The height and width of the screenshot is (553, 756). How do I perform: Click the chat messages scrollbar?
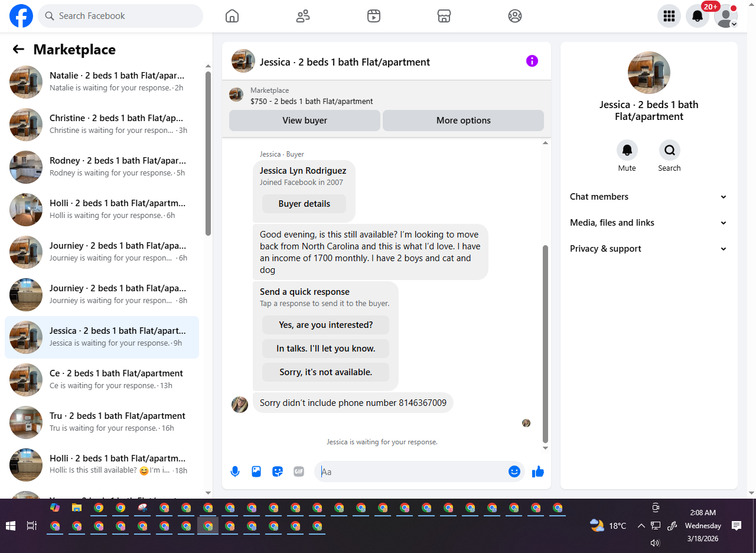(546, 344)
